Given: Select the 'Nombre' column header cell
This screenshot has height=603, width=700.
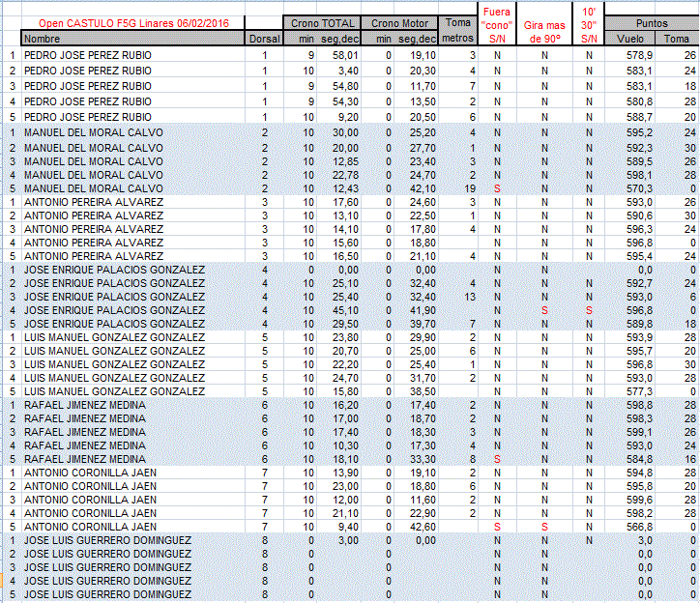Looking at the screenshot, I should tap(132, 39).
